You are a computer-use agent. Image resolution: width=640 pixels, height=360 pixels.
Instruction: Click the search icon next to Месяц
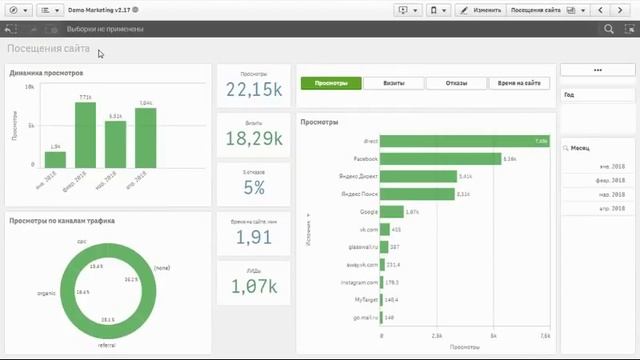566,148
